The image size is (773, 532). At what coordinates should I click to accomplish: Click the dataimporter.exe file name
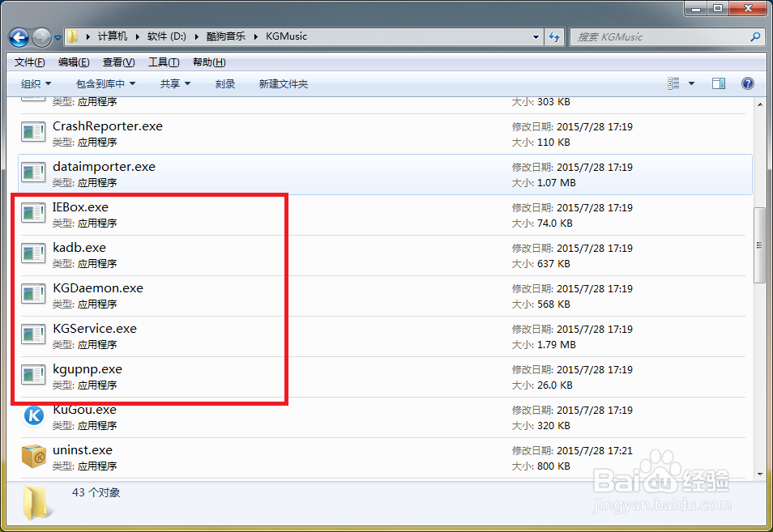(104, 167)
